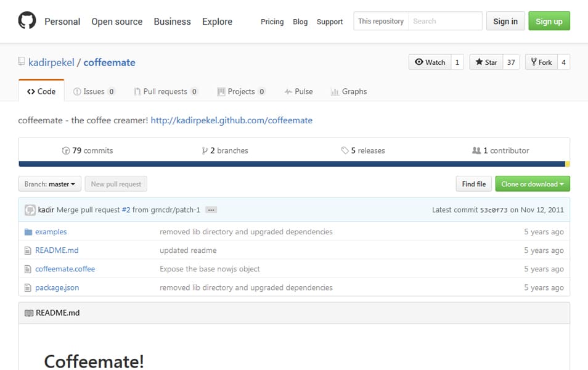
Task: Click kadir's commit author avatar
Action: click(x=30, y=210)
